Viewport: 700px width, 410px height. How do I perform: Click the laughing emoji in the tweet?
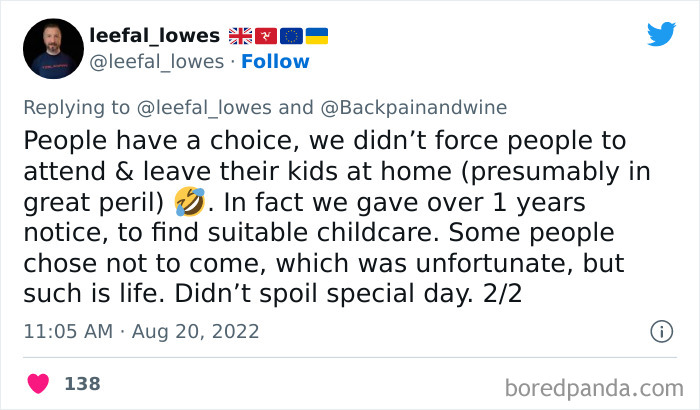click(190, 204)
